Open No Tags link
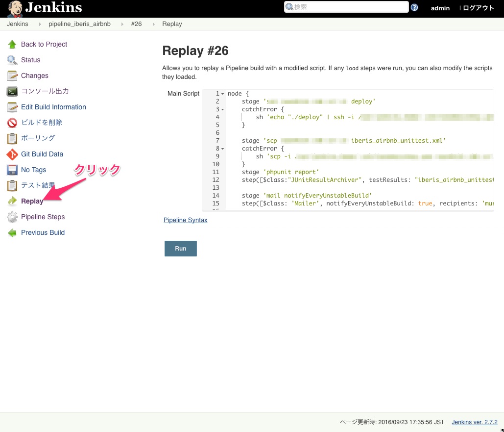Image resolution: width=504 pixels, height=432 pixels. pos(33,170)
